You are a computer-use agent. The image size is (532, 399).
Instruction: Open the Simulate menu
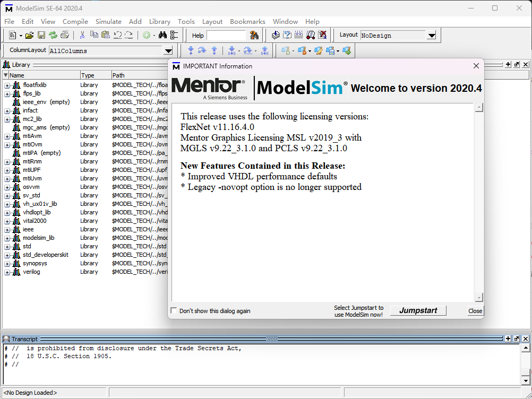click(x=108, y=21)
